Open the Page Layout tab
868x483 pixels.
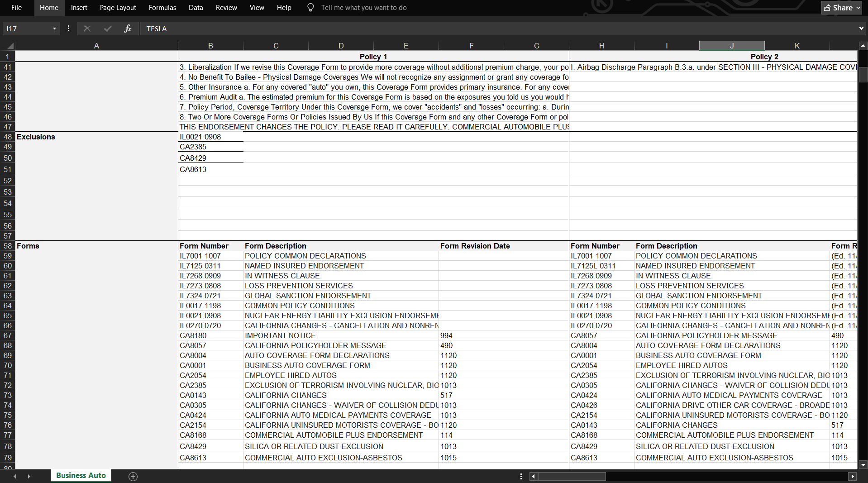click(118, 8)
